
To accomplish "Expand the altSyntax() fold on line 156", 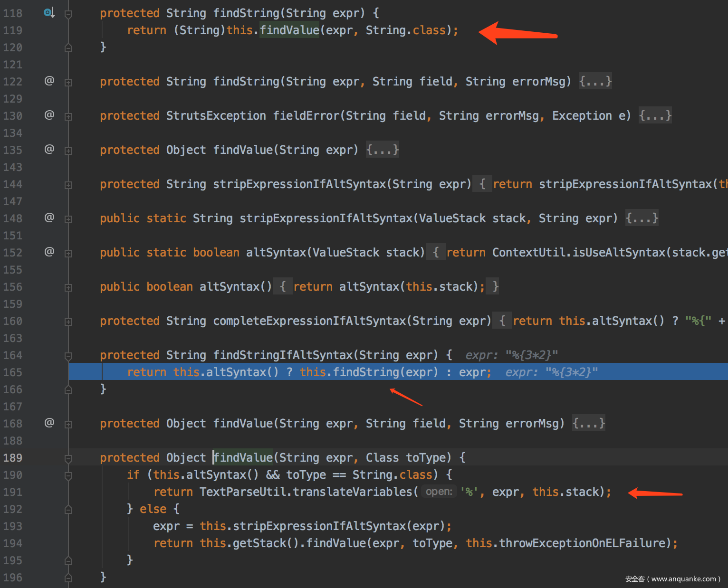I will [68, 287].
